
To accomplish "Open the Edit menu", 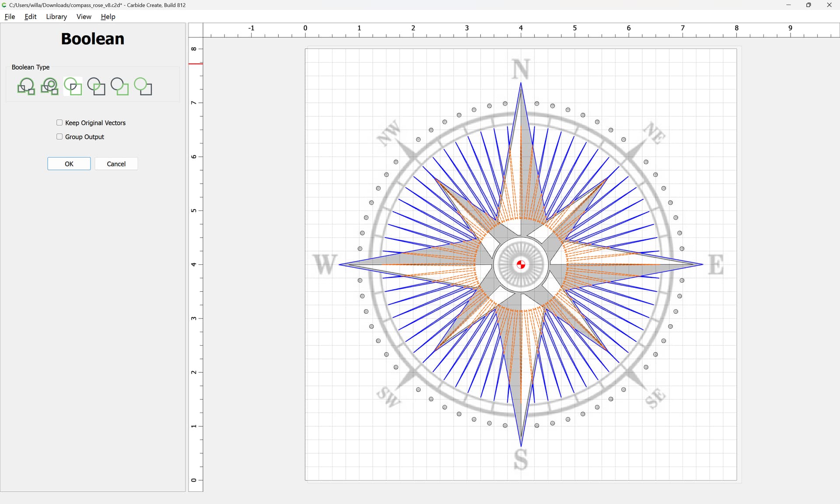I will tap(30, 17).
